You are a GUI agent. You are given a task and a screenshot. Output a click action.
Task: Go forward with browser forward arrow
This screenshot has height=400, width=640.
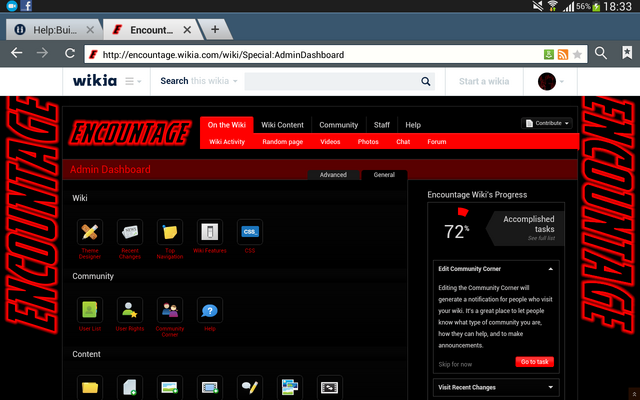pyautogui.click(x=42, y=53)
